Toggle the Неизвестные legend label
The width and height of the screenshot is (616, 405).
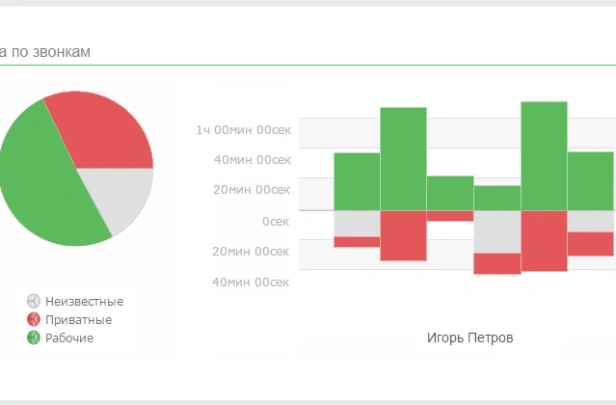(84, 301)
